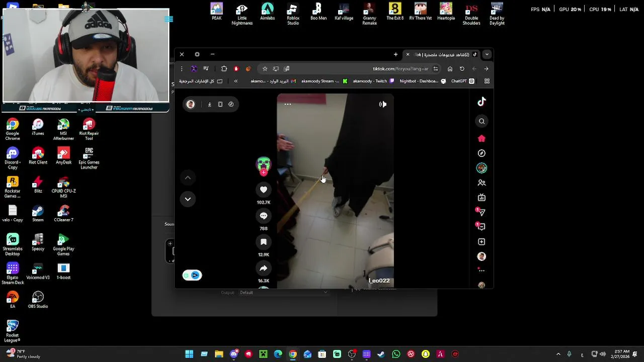Open Chrome from the taskbar
Viewport: 644px width, 362px height.
coord(293,354)
